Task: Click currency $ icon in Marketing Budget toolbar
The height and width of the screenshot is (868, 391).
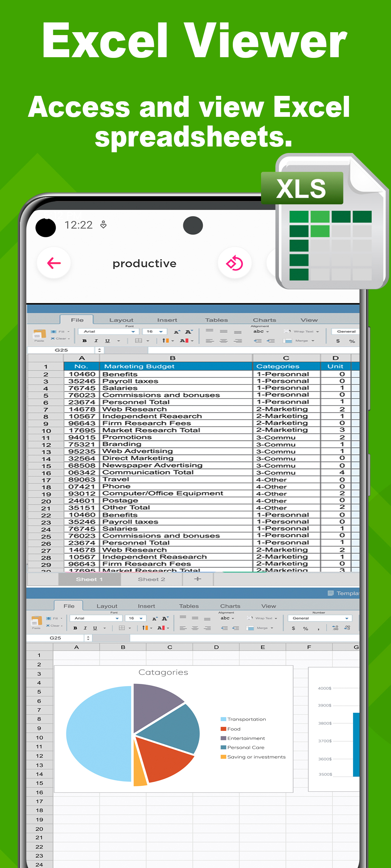Action: [338, 341]
